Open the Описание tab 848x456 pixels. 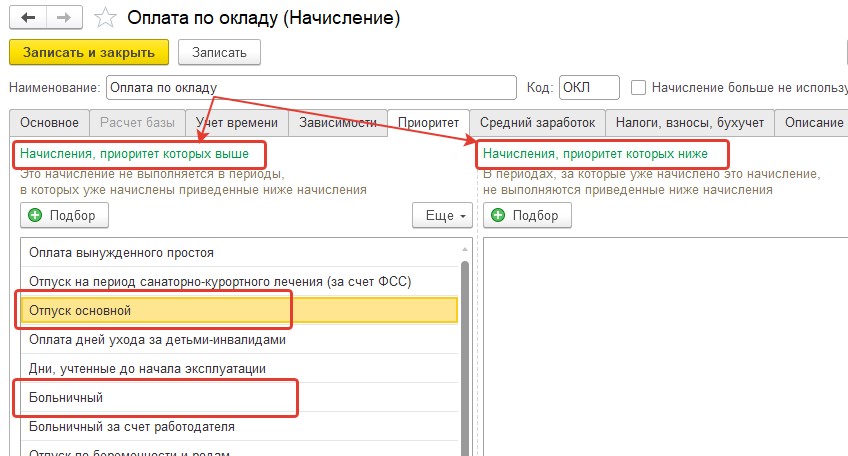(811, 123)
